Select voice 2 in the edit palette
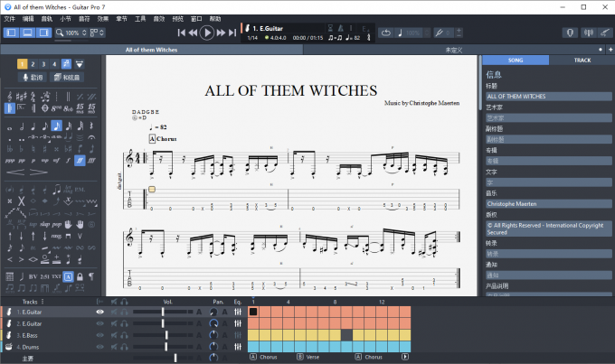The image size is (615, 364). [33, 64]
